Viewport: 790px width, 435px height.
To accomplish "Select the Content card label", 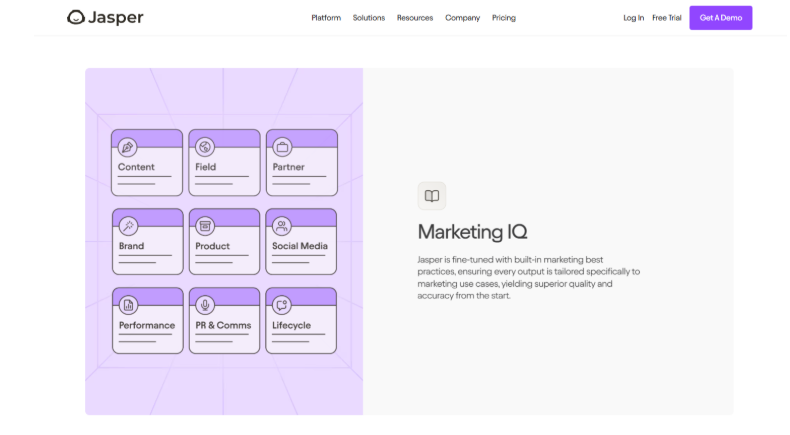I will point(136,167).
